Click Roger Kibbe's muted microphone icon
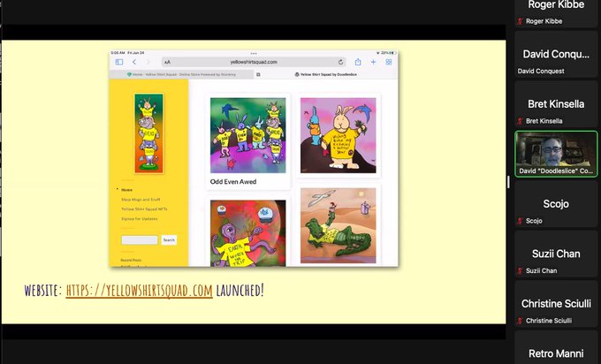The height and width of the screenshot is (364, 601). 520,21
